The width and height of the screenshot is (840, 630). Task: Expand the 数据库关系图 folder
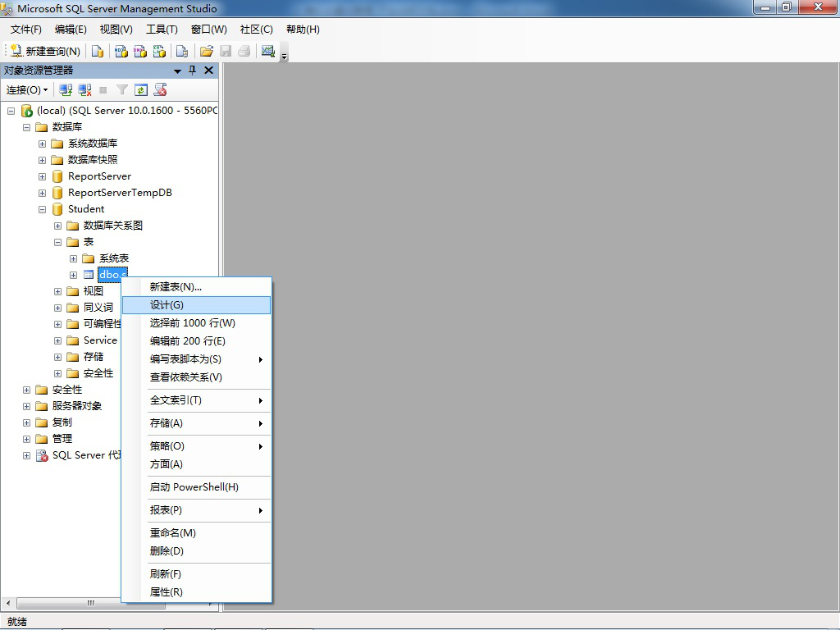coord(57,226)
